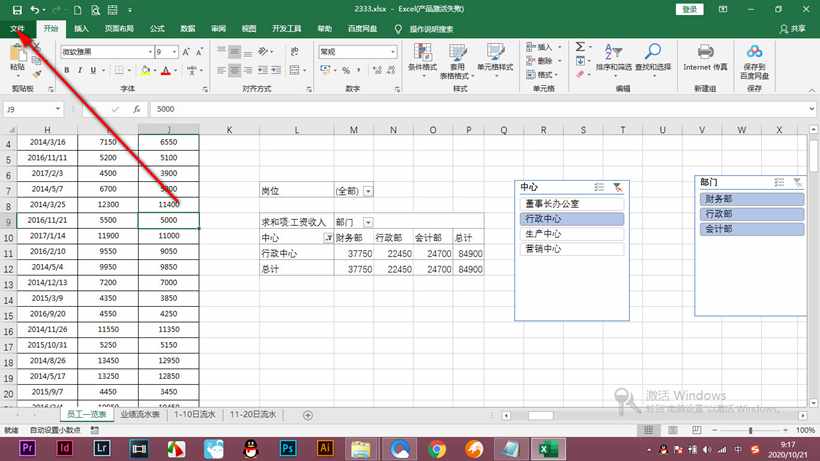Click the Name Box showing J9

[x=33, y=109]
